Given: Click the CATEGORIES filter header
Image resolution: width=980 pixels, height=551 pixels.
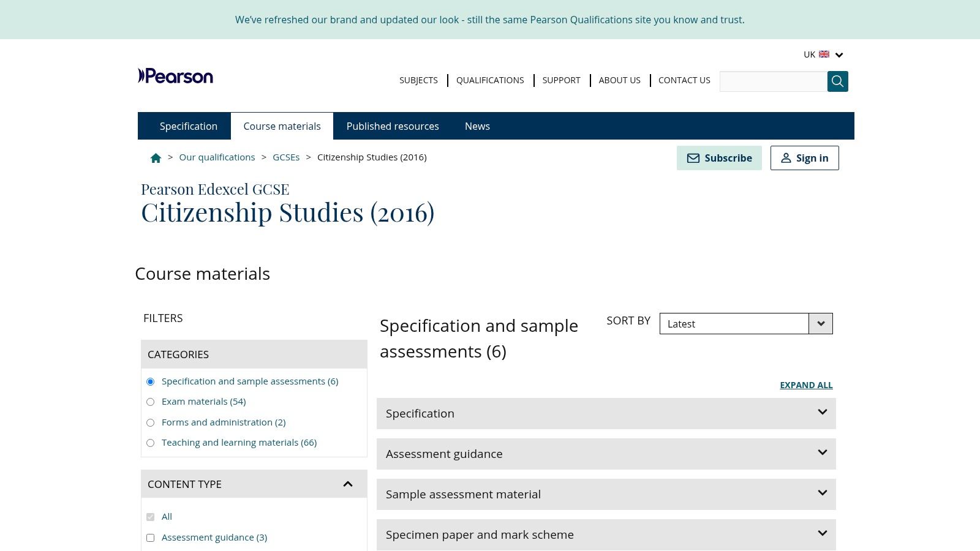Looking at the screenshot, I should [254, 354].
